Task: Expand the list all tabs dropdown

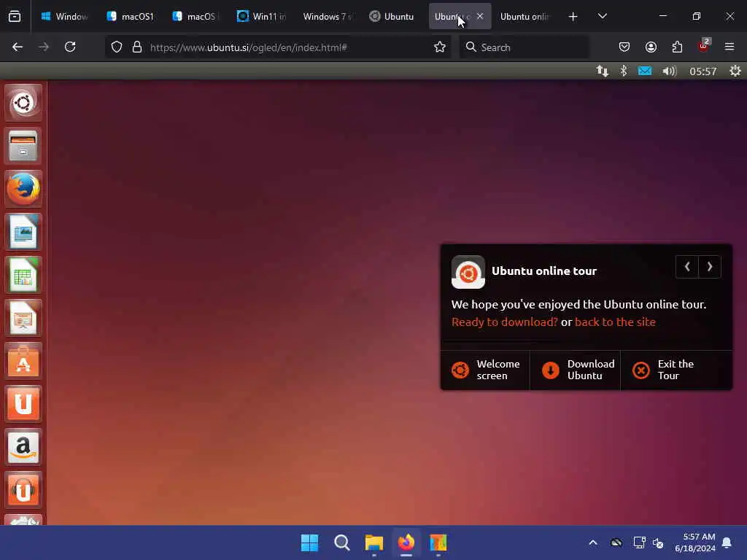Action: (602, 17)
